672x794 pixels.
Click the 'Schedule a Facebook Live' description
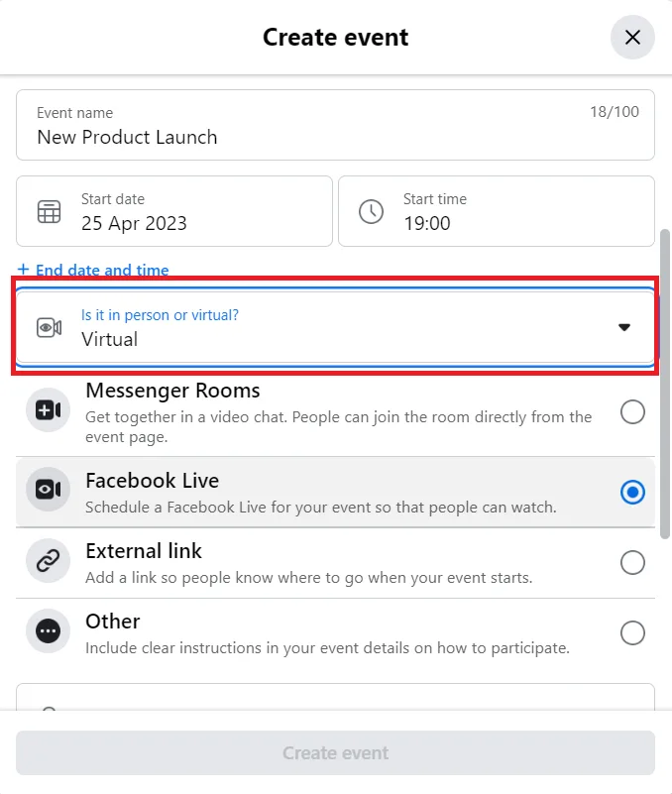320,507
